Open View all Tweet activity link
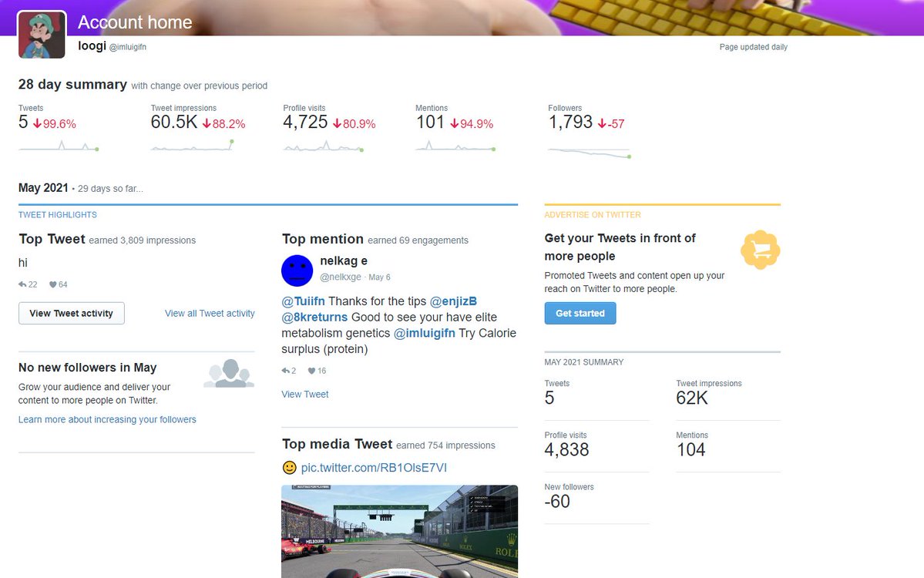This screenshot has width=924, height=578. point(210,314)
